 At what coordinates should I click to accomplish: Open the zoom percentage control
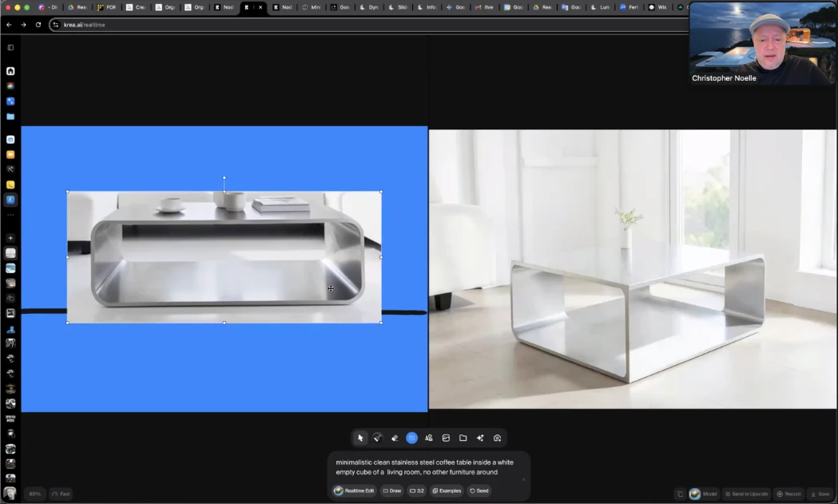tap(34, 494)
